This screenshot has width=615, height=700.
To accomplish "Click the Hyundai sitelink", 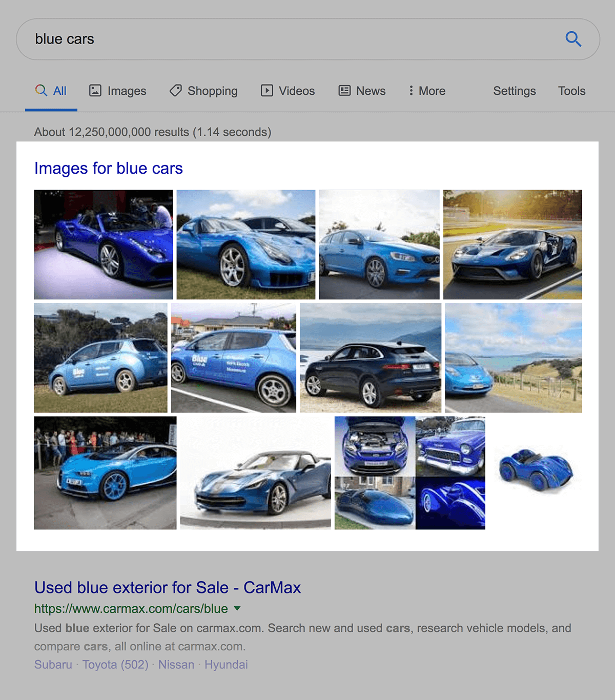I will click(x=226, y=665).
